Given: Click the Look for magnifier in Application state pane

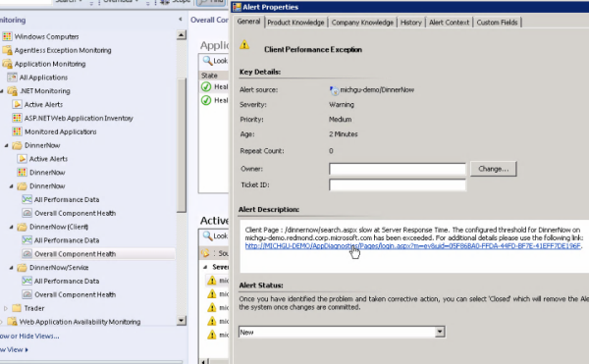Looking at the screenshot, I should (207, 61).
